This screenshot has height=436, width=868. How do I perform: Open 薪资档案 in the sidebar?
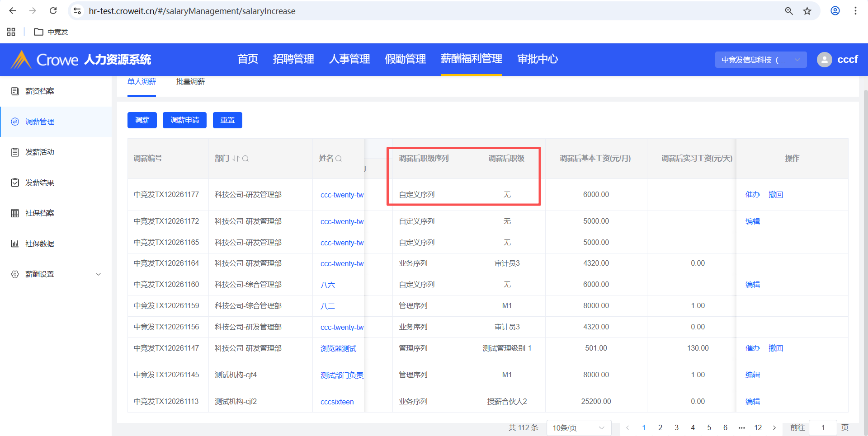pos(40,91)
